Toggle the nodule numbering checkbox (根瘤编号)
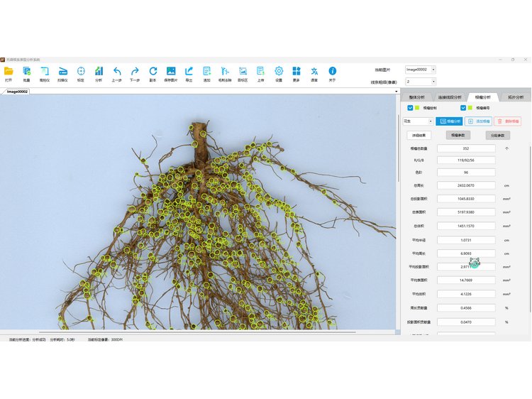 464,108
